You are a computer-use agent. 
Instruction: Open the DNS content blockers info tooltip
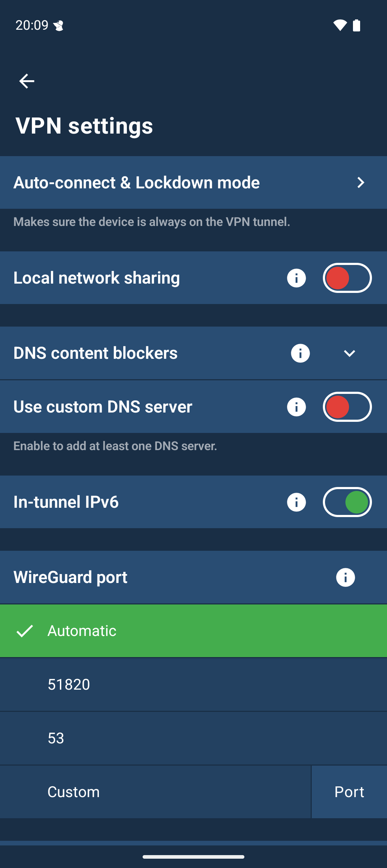(300, 353)
